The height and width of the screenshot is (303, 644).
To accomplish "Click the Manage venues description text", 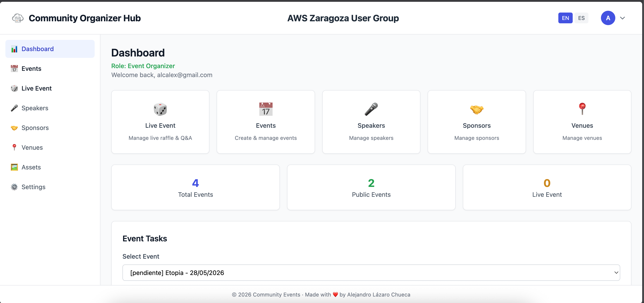I will (x=582, y=138).
